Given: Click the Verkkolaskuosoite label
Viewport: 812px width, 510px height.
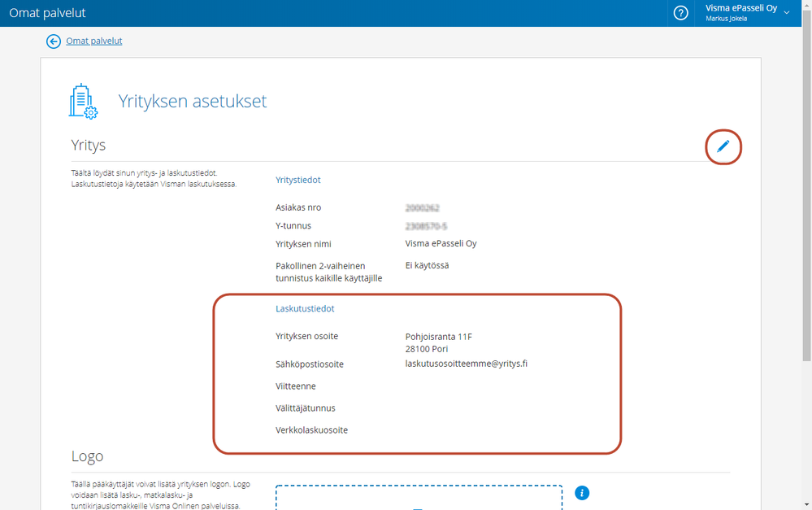Looking at the screenshot, I should [311, 430].
